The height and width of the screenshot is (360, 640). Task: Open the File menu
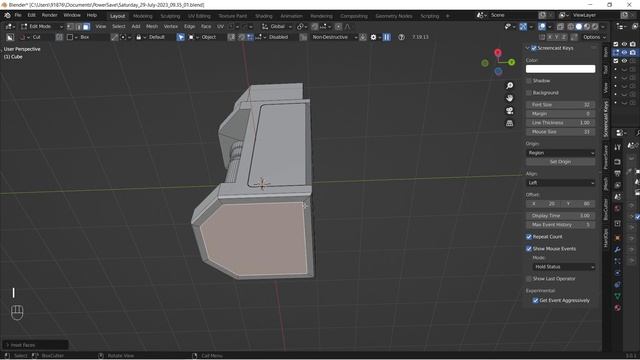[x=18, y=16]
